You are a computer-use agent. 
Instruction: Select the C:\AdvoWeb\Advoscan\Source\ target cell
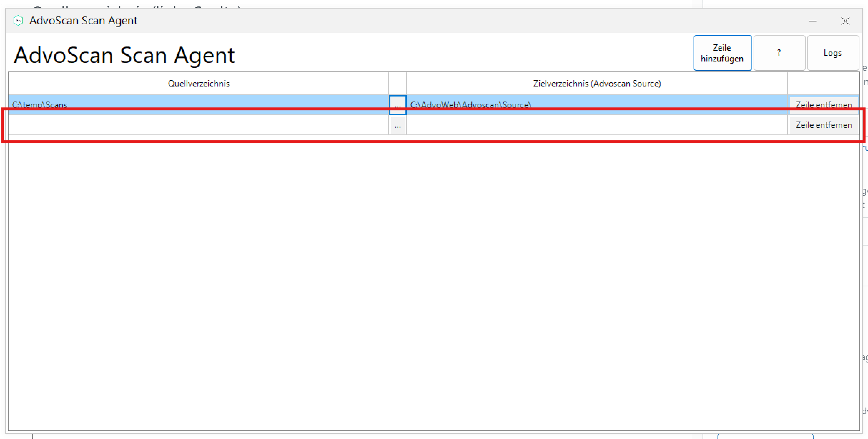click(x=597, y=105)
